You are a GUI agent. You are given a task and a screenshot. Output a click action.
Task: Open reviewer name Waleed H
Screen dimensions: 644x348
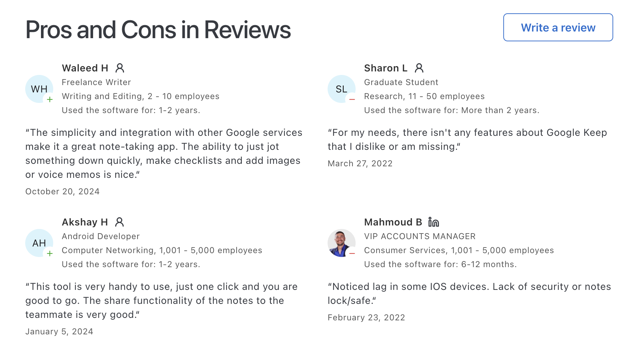tap(85, 68)
